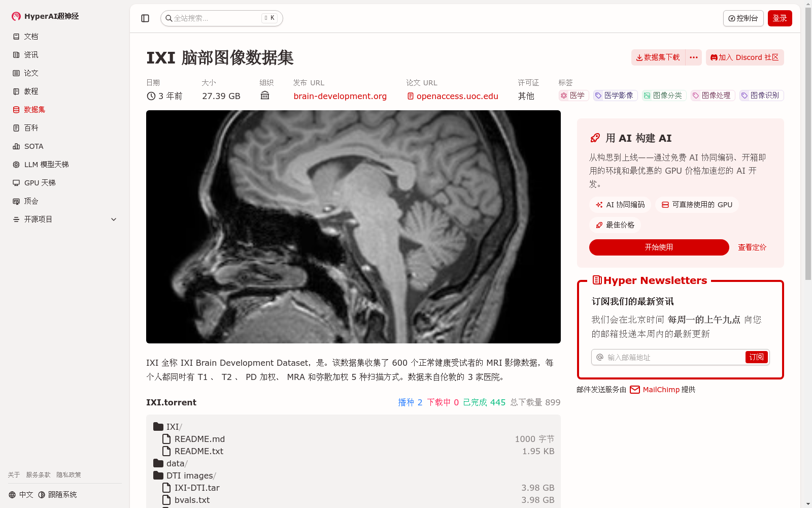Viewport: 812px width, 508px height.
Task: Open the GPU 天梯 sidebar item
Action: [x=65, y=183]
